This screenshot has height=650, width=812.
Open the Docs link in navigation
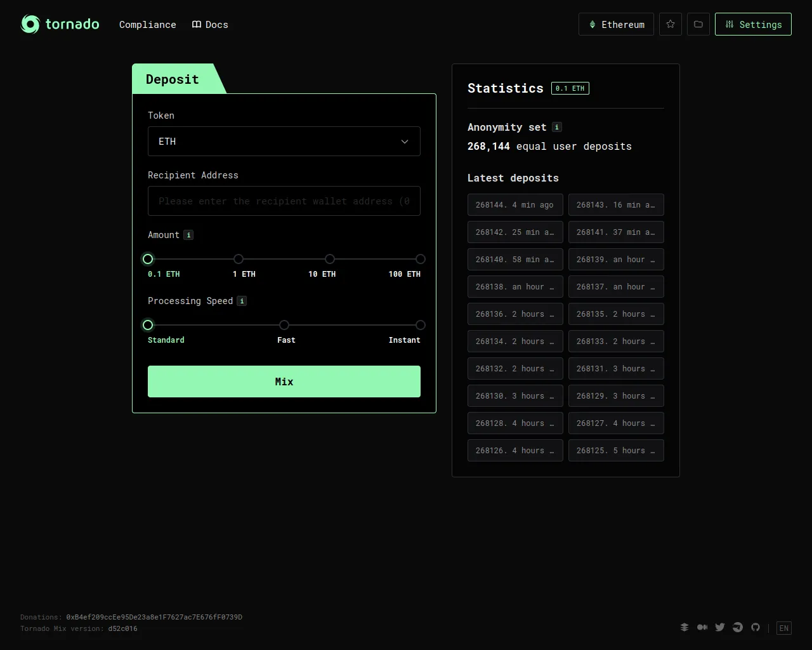(x=210, y=25)
